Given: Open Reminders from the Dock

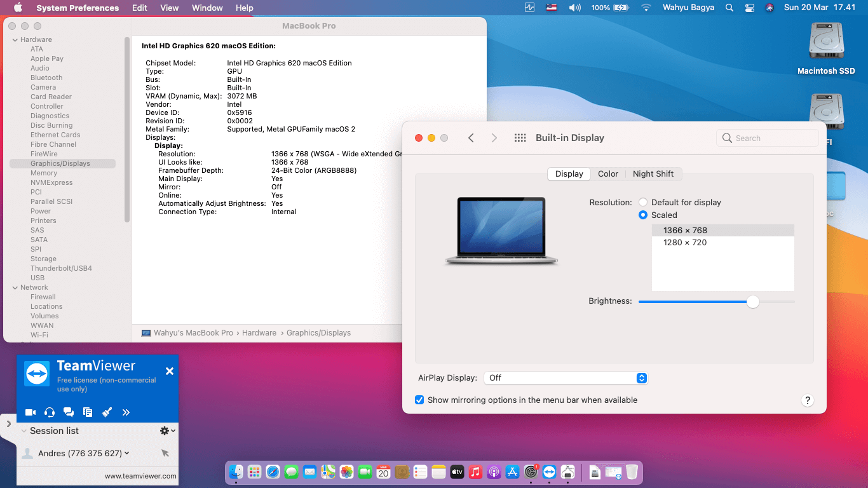Looking at the screenshot, I should pyautogui.click(x=420, y=471).
